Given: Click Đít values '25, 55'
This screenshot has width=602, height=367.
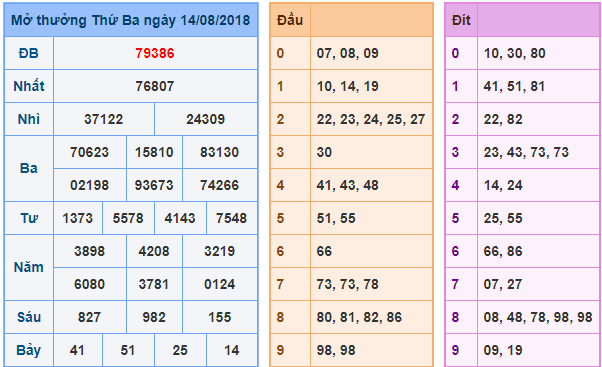Looking at the screenshot, I should coord(503,218).
